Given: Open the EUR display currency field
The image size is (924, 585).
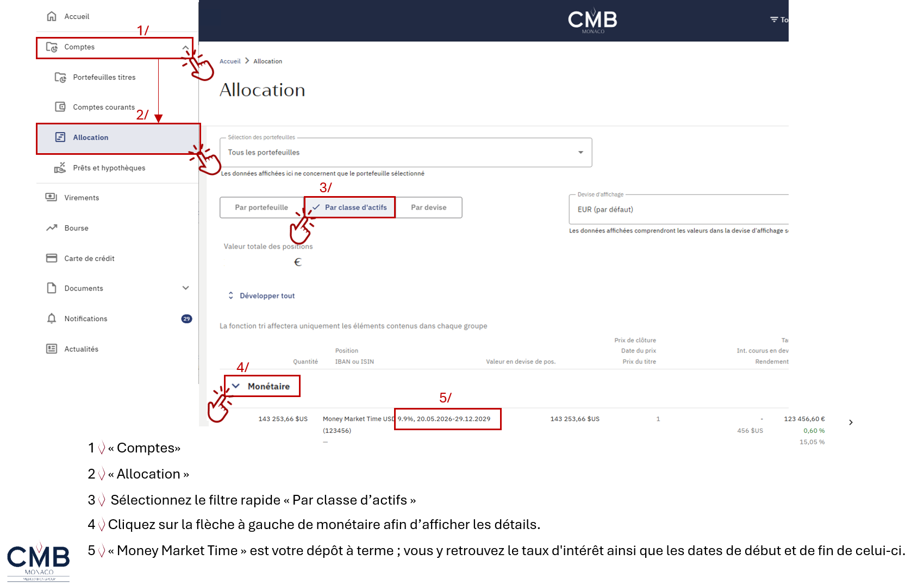Looking at the screenshot, I should point(678,209).
